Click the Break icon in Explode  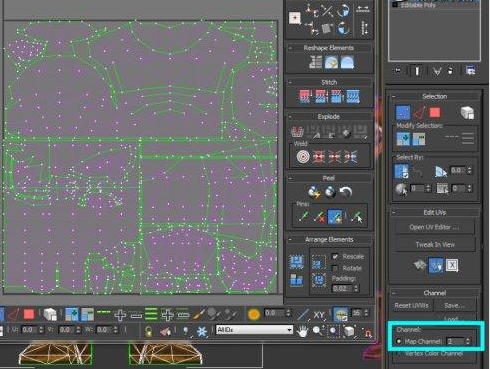click(x=297, y=132)
